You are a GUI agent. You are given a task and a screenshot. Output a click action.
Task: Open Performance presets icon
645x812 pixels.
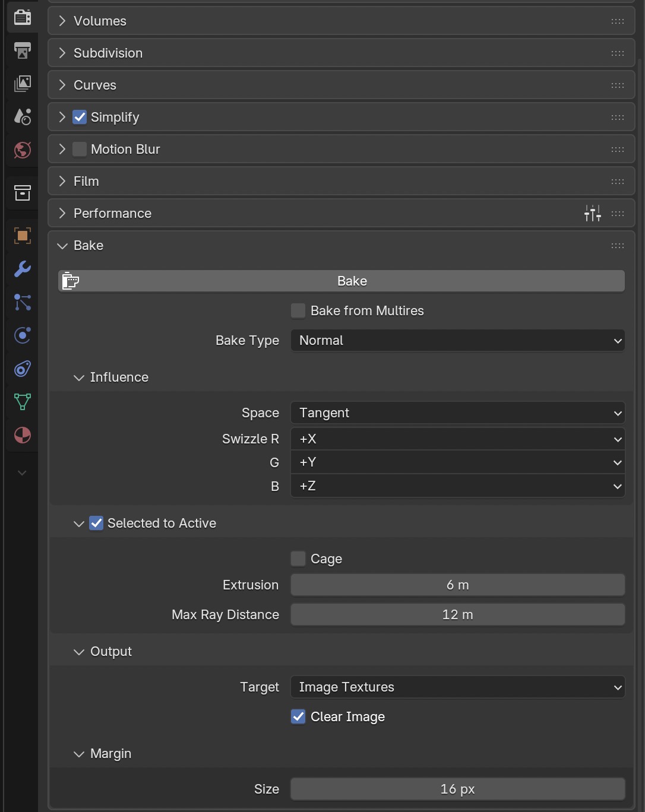click(592, 213)
